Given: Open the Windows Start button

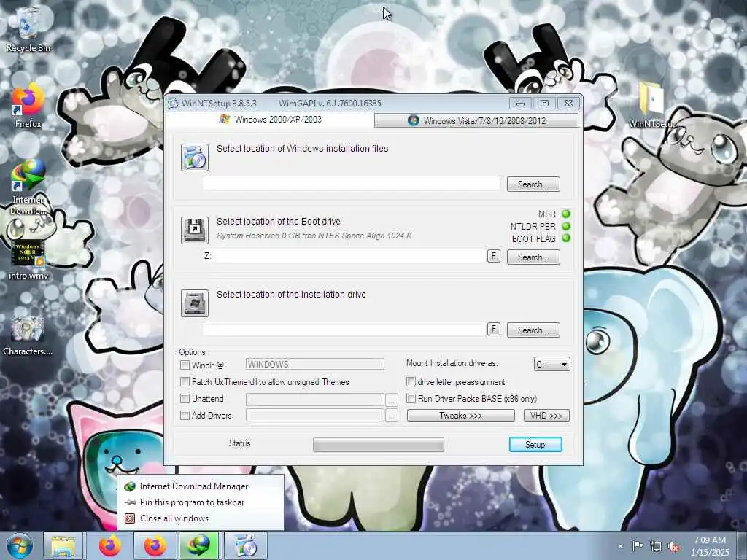Looking at the screenshot, I should click(20, 545).
